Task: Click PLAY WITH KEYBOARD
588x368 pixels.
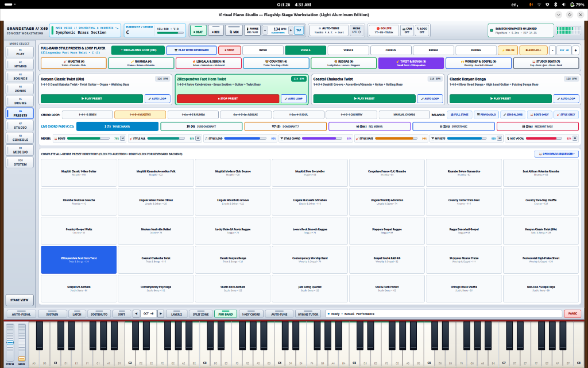Action: 192,50
